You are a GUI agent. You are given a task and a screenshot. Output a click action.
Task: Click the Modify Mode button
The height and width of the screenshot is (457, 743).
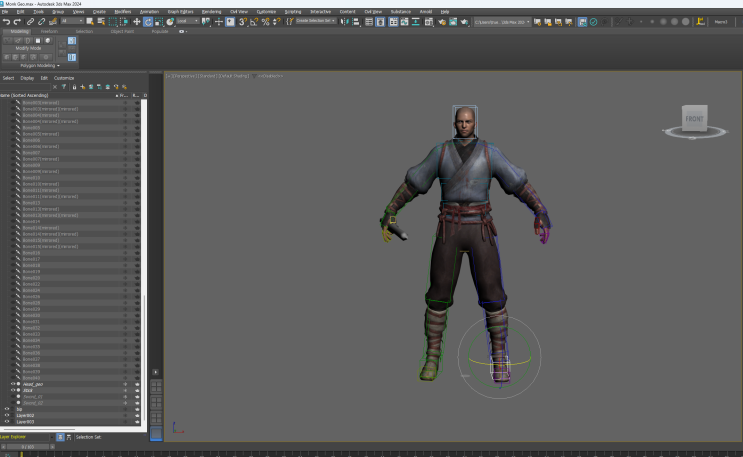(28, 48)
